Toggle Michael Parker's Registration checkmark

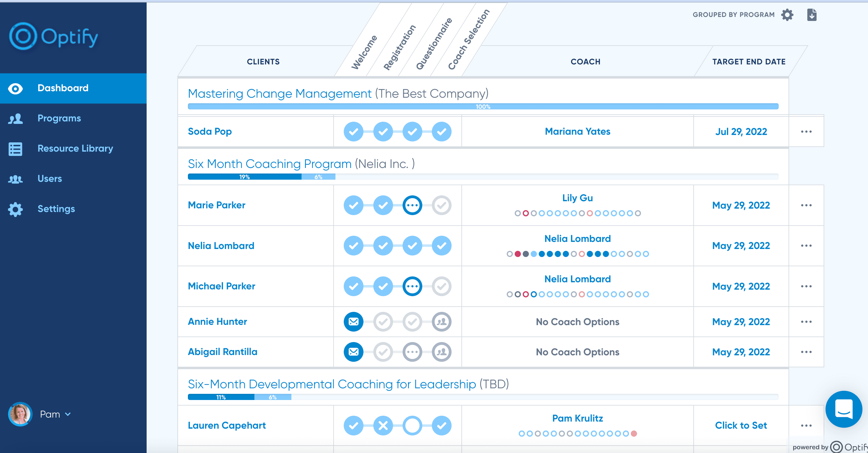383,286
